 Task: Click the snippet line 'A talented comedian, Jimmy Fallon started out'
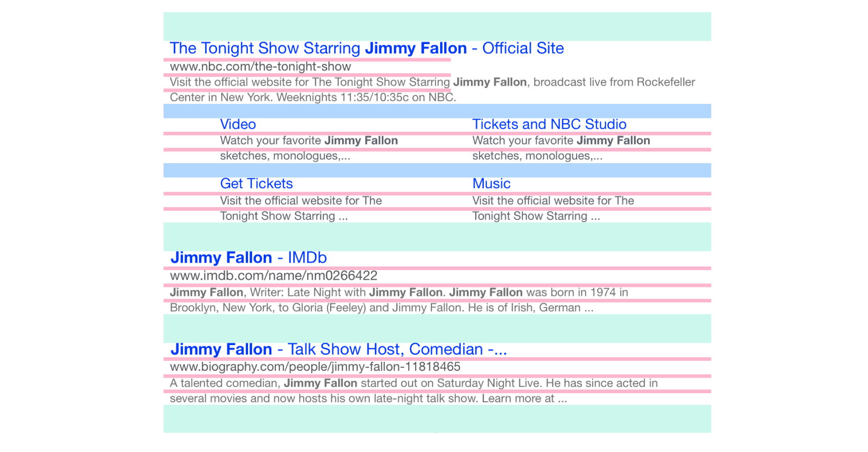[x=414, y=383]
